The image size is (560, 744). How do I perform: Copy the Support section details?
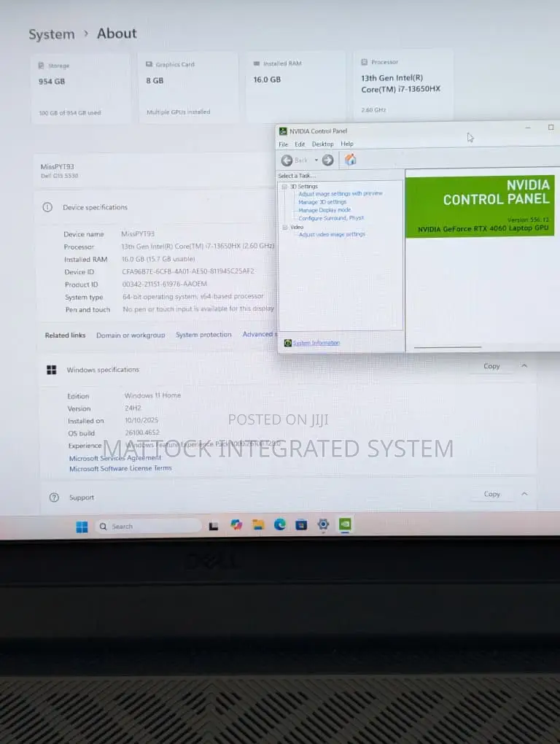point(491,494)
